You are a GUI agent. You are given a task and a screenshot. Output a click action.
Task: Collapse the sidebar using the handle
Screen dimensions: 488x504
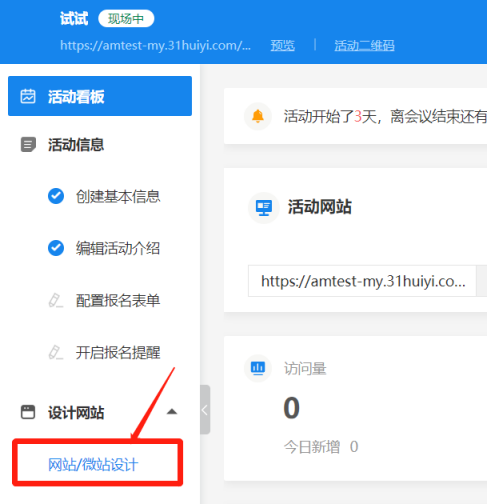[205, 410]
